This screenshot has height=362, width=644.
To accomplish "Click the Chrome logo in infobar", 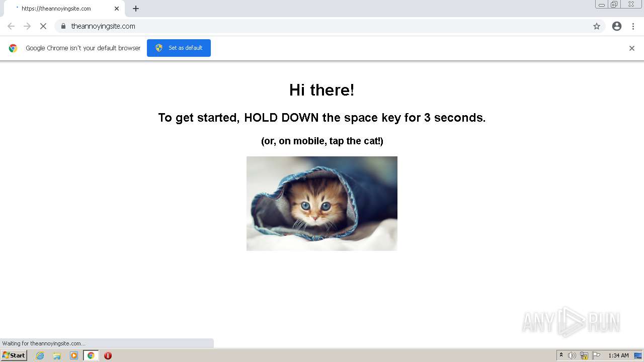I will tap(13, 48).
